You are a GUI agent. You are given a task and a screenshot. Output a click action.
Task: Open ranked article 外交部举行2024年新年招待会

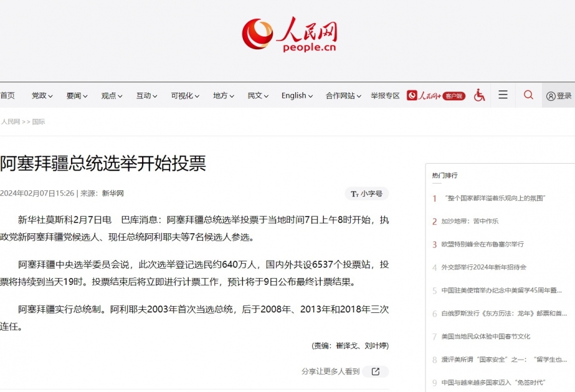point(483,268)
